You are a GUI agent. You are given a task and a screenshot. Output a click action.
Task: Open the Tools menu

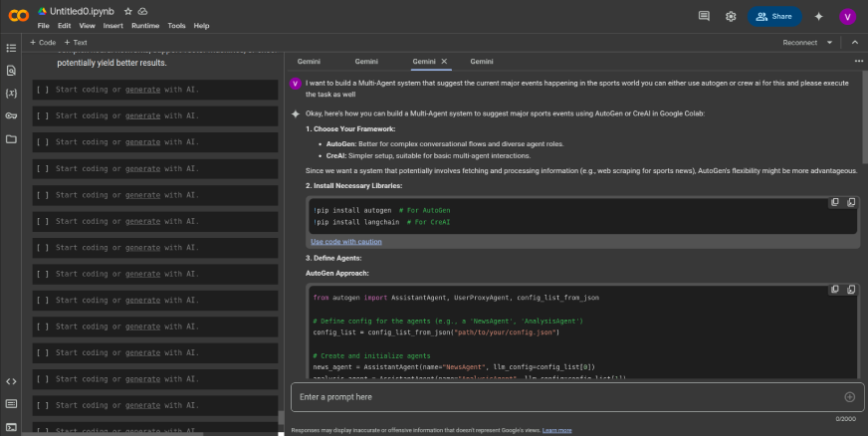pos(176,26)
